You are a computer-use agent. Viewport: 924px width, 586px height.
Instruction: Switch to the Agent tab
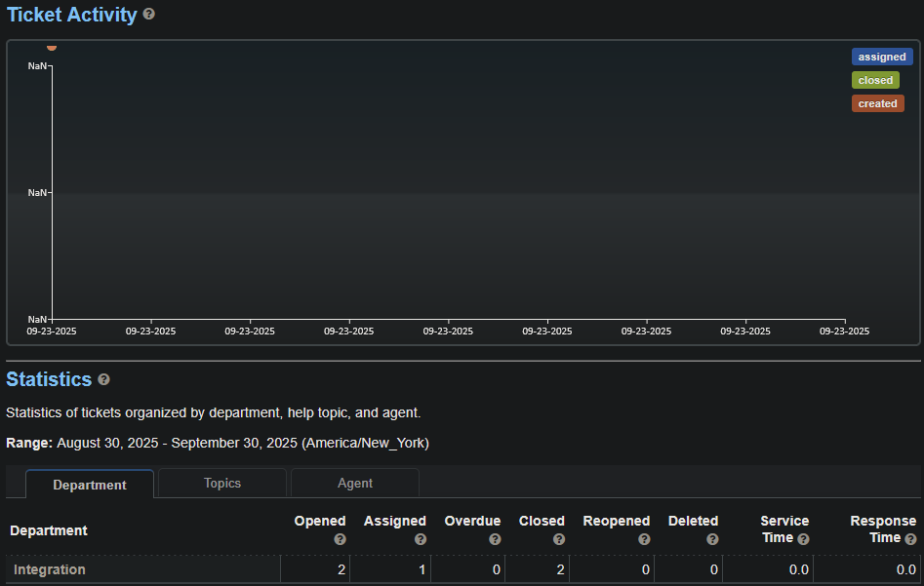355,483
